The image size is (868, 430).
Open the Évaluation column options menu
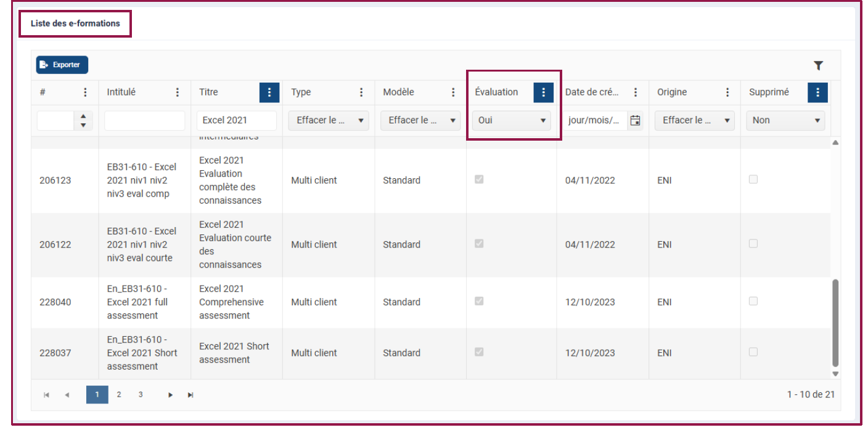pyautogui.click(x=543, y=93)
